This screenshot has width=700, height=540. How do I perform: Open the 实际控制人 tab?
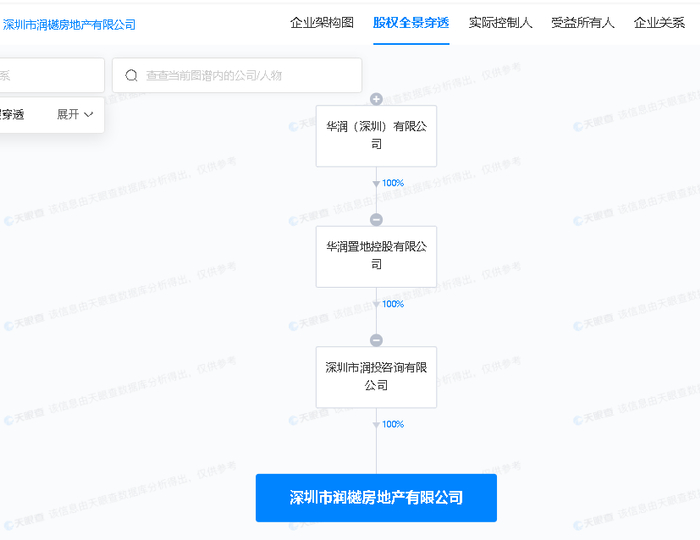click(x=500, y=23)
